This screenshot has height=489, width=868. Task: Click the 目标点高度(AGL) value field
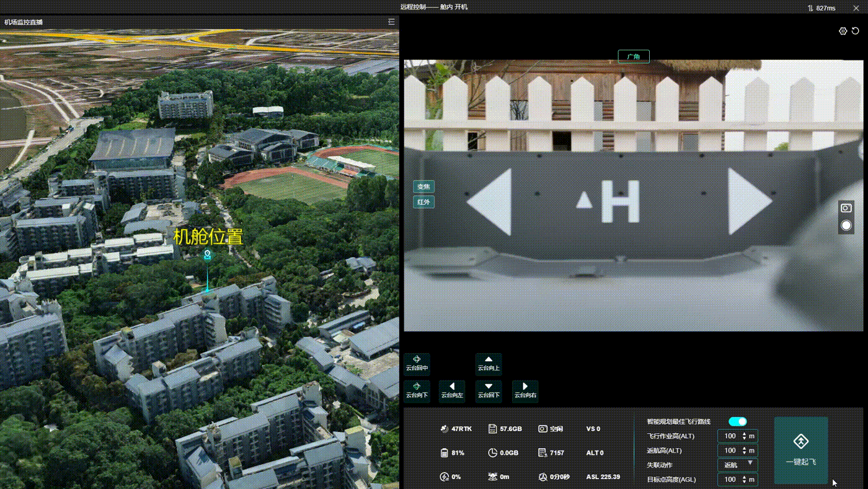pos(737,479)
